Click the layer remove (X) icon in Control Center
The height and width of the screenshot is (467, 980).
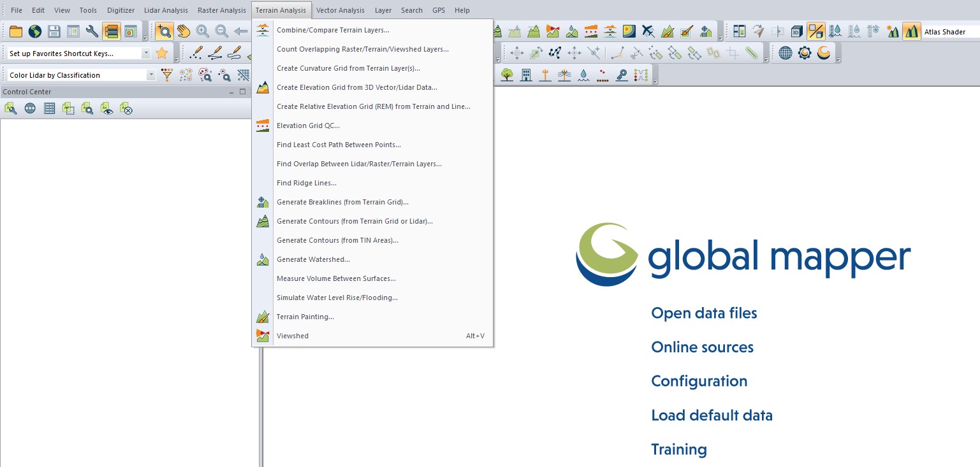126,109
